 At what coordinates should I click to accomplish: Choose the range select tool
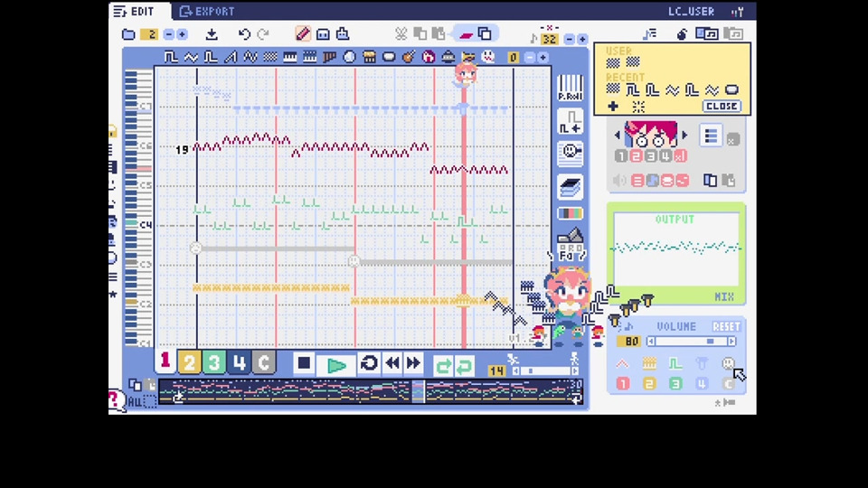[x=323, y=34]
